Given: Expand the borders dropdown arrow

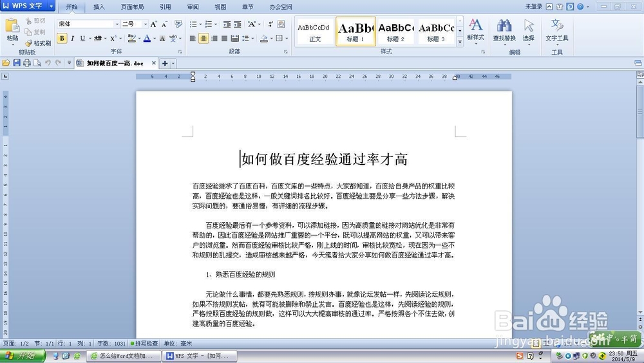Looking at the screenshot, I should tap(287, 39).
